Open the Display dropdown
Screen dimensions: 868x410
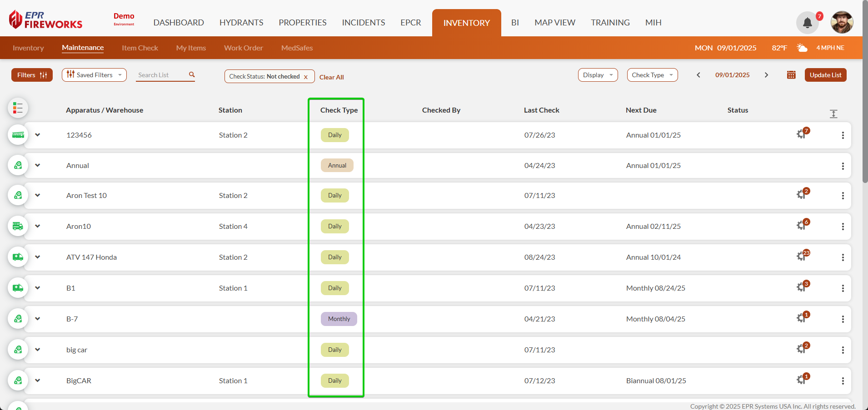pyautogui.click(x=598, y=75)
